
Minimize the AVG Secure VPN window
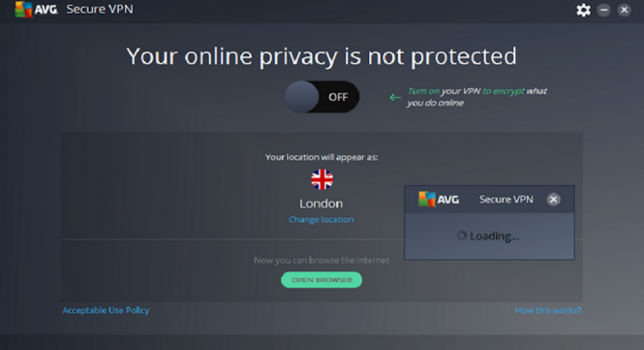pyautogui.click(x=603, y=10)
